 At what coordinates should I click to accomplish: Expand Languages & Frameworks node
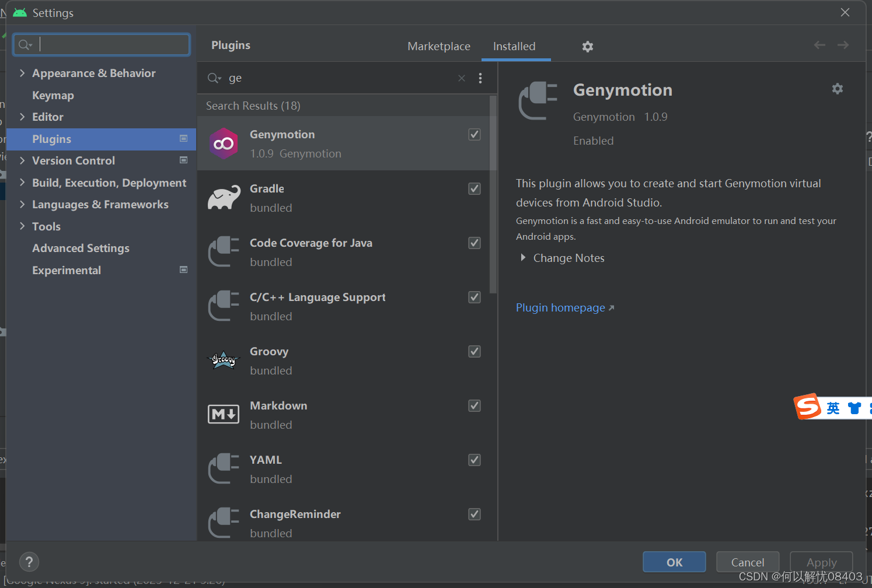tap(22, 204)
